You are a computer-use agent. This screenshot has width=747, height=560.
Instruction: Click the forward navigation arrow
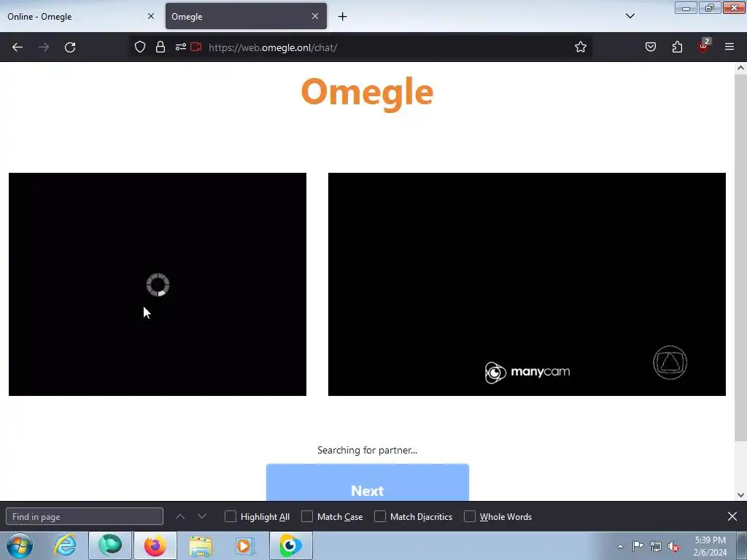click(44, 47)
